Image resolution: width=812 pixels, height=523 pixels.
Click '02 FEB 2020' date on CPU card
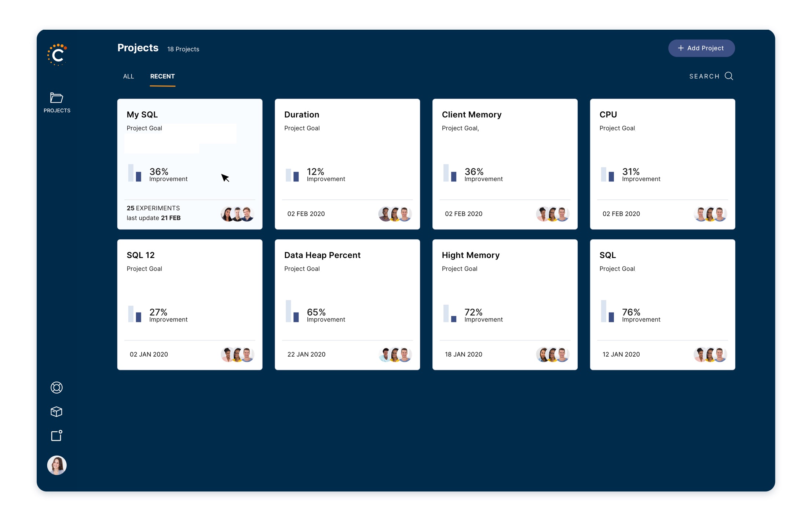621,214
